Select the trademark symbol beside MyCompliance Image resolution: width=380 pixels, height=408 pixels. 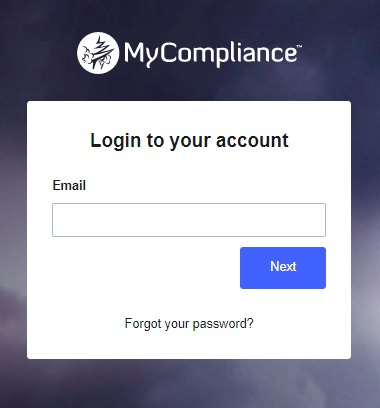[299, 46]
